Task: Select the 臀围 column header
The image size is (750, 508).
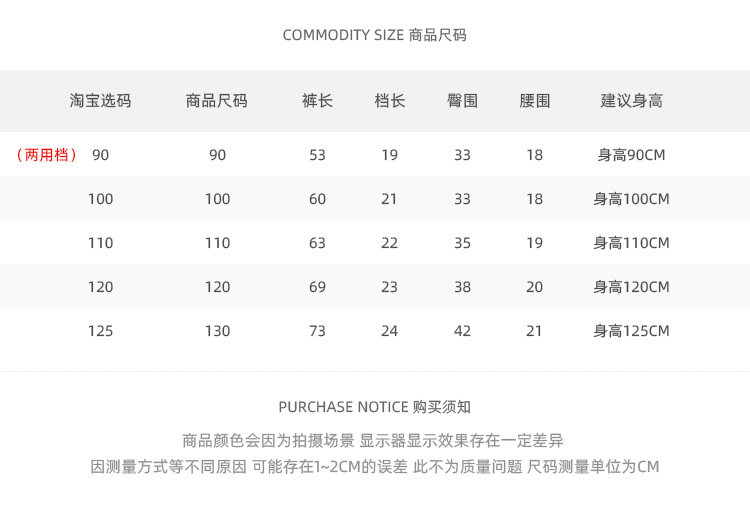Action: point(462,101)
